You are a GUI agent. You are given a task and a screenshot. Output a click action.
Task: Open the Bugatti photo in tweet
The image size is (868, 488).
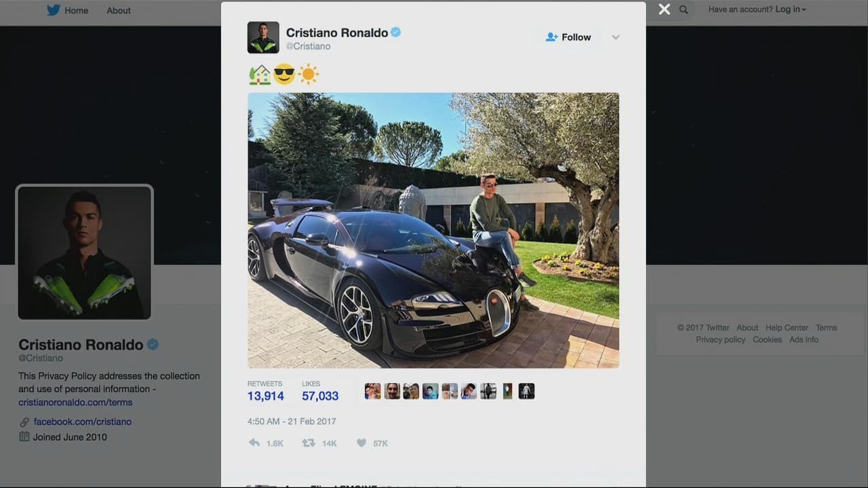(433, 230)
